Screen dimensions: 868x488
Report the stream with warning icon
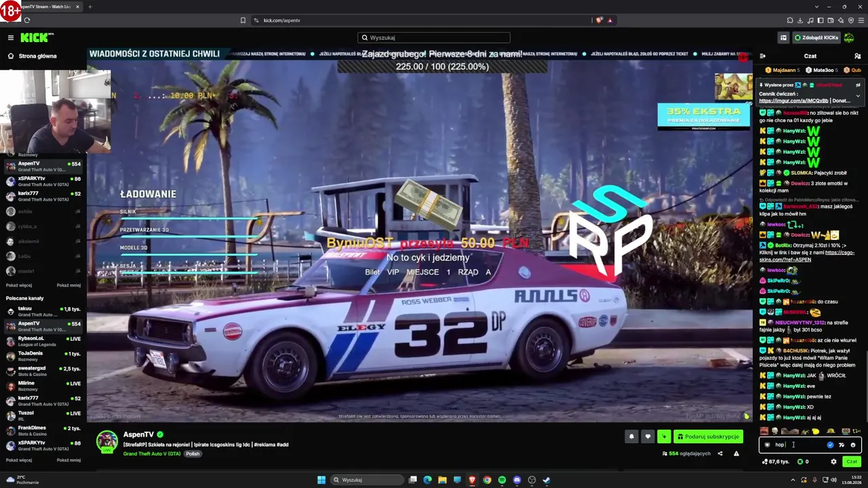(x=736, y=453)
